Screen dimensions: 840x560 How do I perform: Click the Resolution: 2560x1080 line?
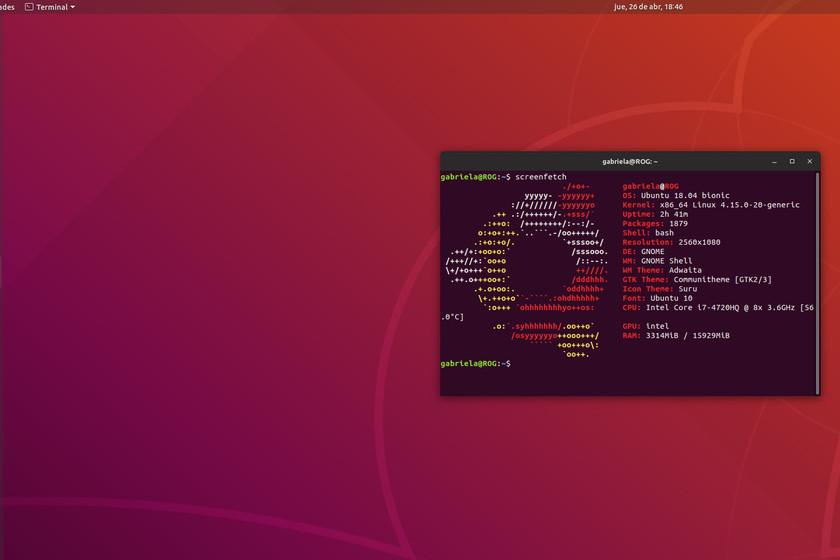pos(671,242)
